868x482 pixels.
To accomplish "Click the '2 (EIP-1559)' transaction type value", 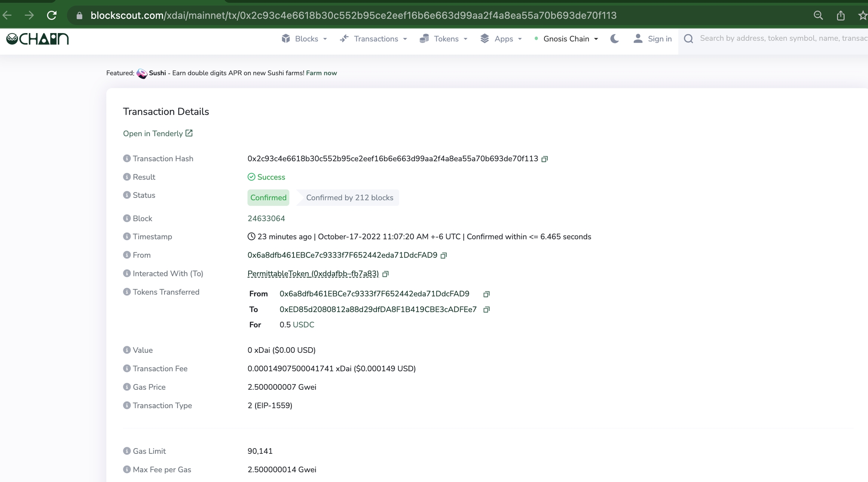I will point(270,406).
